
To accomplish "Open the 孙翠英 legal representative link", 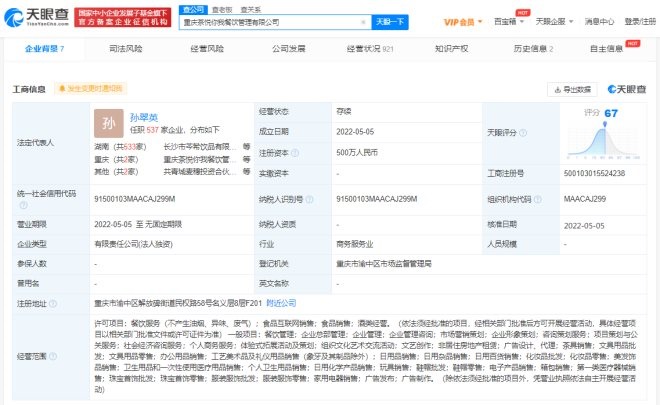I will coord(145,116).
